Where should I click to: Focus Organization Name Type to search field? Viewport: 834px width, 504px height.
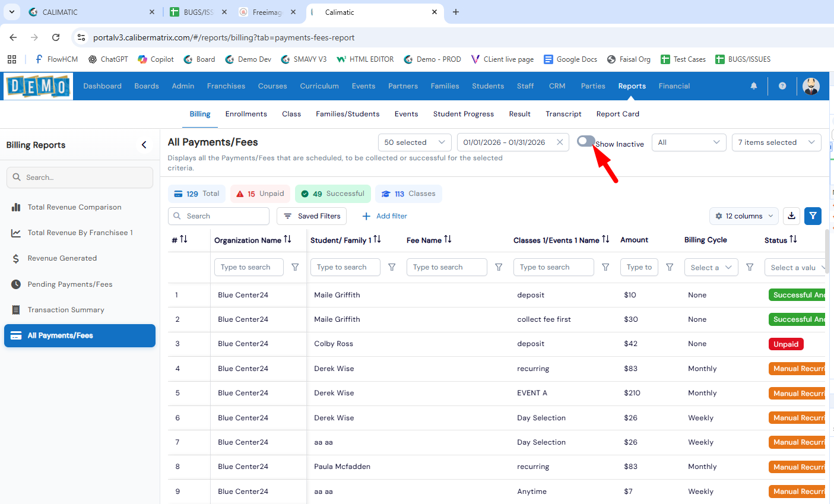point(249,267)
